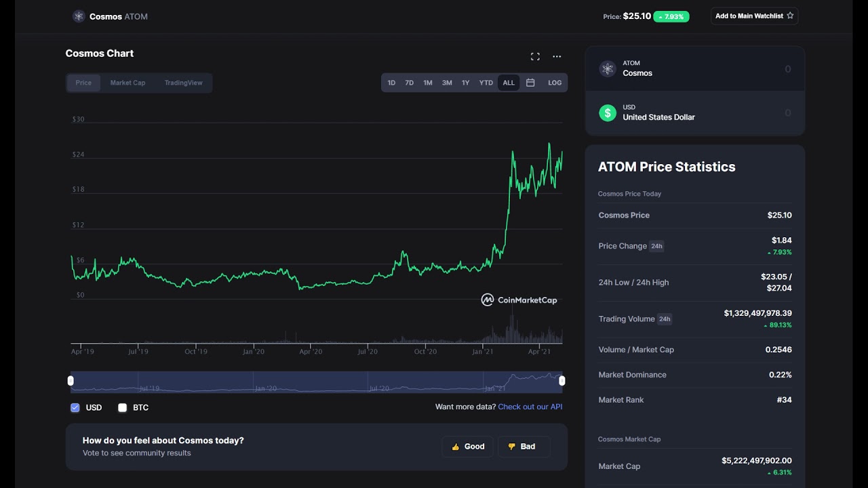Click the chart range navigator mini chart
The width and height of the screenshot is (868, 488).
coord(316,382)
